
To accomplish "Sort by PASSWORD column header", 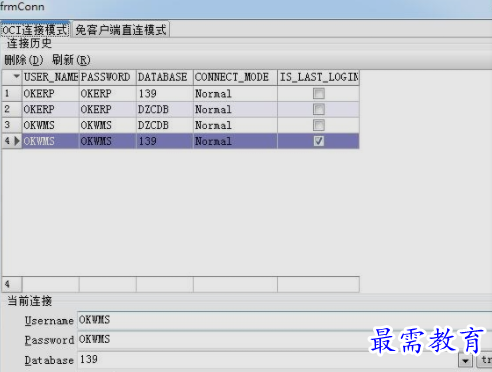I will coord(108,77).
